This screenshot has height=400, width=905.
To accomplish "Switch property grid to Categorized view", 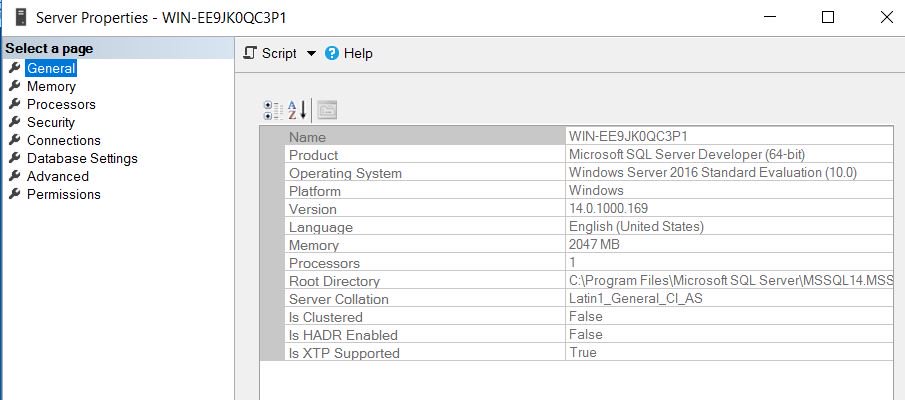I will point(272,110).
